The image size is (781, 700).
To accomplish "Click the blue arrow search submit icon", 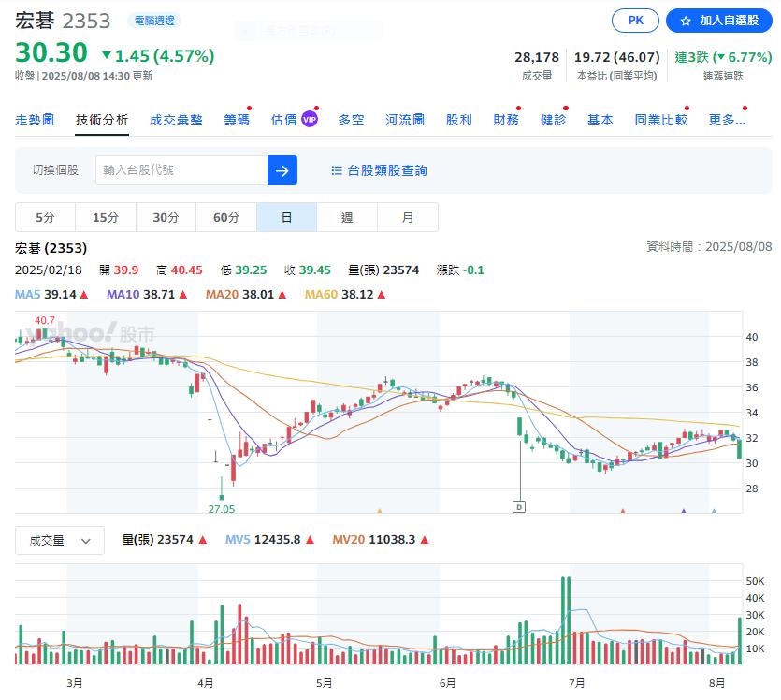I will pyautogui.click(x=282, y=171).
